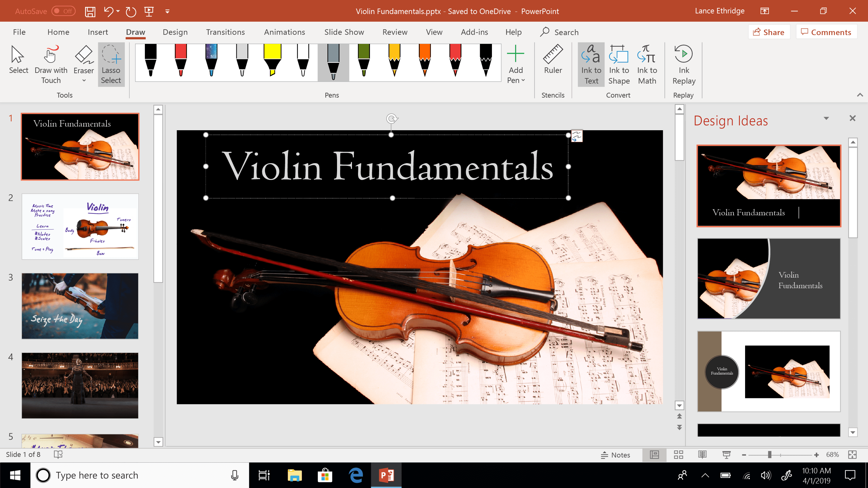This screenshot has height=488, width=868.
Task: Toggle AutoSave switch on
Action: [63, 11]
